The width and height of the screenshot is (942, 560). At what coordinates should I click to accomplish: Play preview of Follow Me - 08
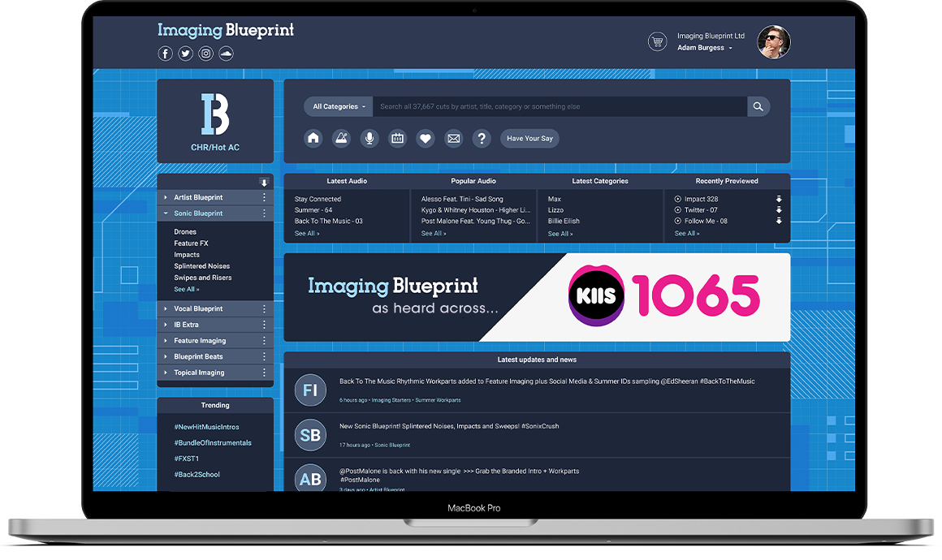coord(677,221)
